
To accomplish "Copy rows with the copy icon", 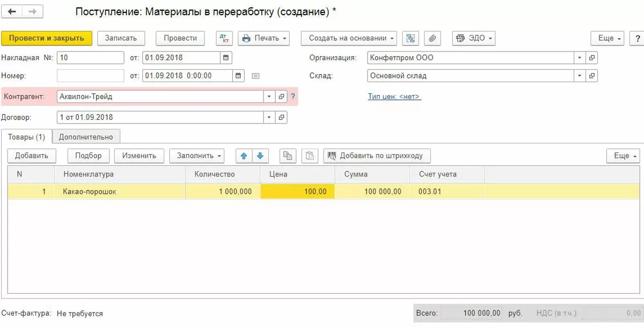I will click(x=288, y=156).
